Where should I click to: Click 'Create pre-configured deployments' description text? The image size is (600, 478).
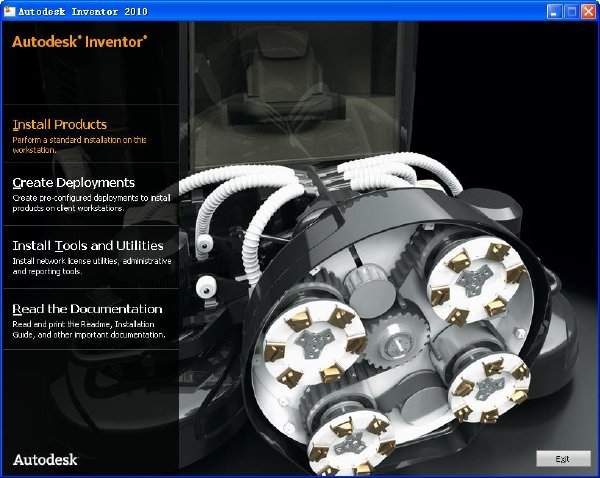[x=91, y=203]
